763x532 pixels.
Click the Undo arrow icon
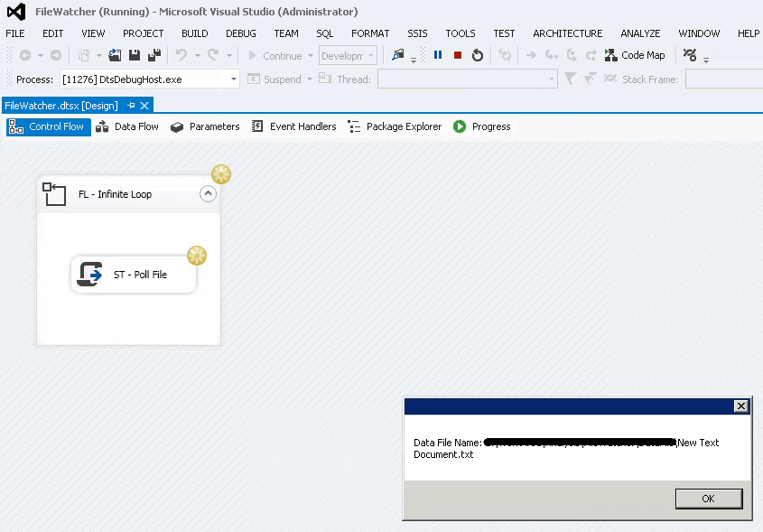[x=181, y=55]
